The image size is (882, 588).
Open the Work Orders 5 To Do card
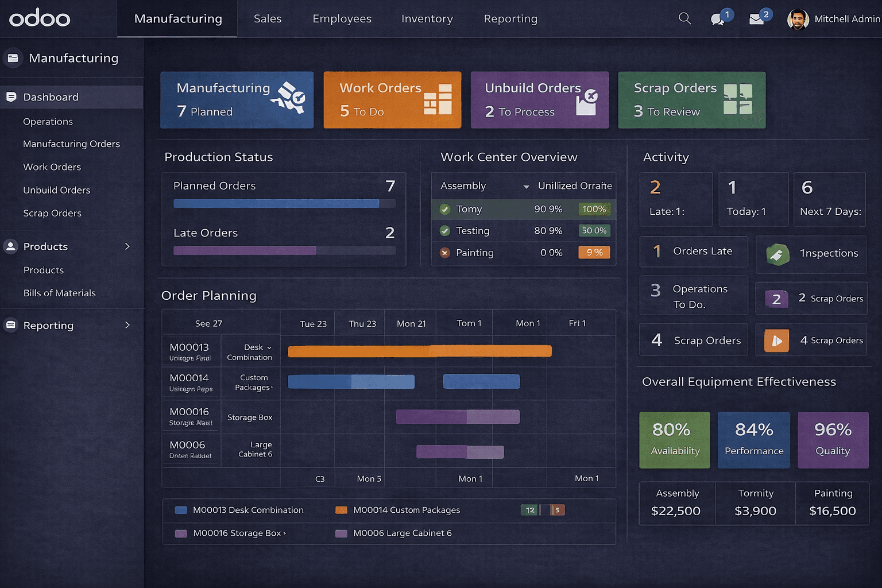pos(392,100)
